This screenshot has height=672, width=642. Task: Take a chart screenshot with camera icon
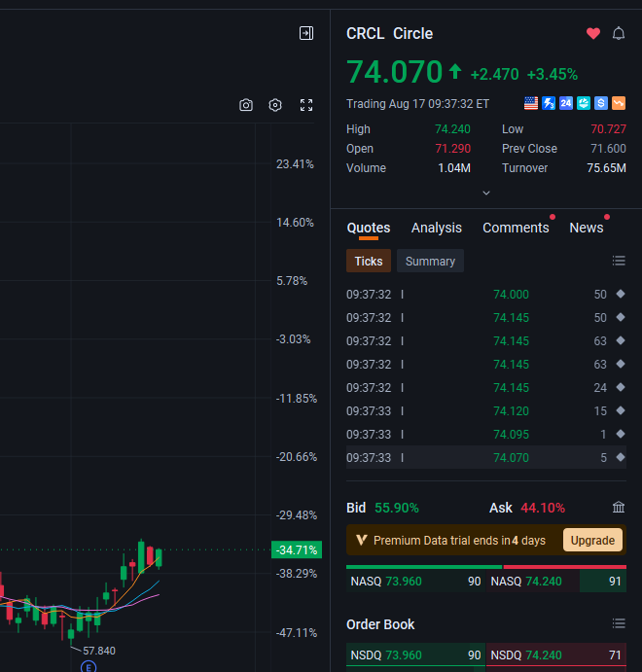pyautogui.click(x=246, y=105)
